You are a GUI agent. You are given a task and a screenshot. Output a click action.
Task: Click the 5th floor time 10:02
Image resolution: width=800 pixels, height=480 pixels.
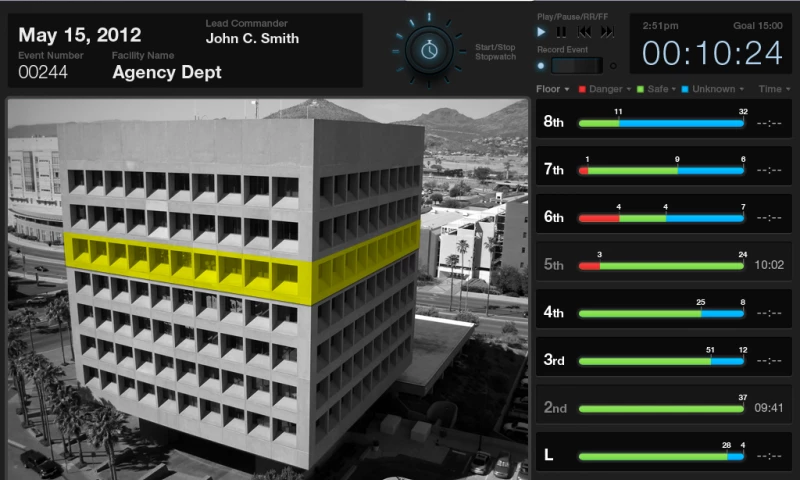click(769, 265)
